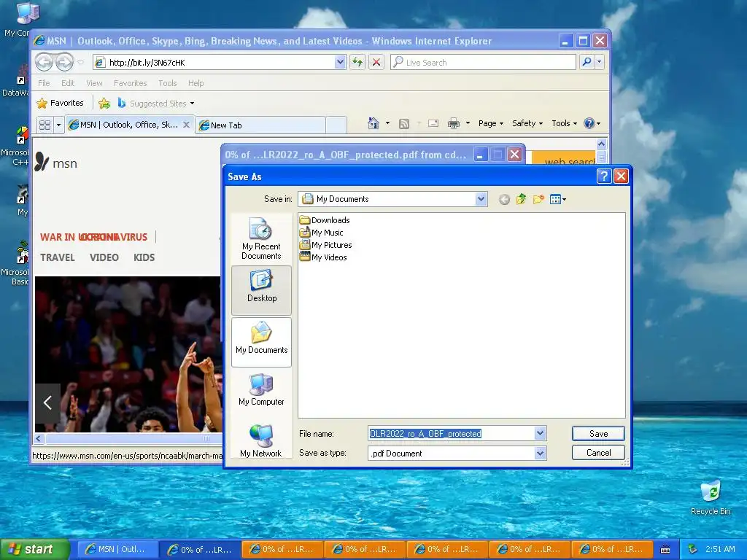Create New Folder in Save As dialog

(538, 199)
